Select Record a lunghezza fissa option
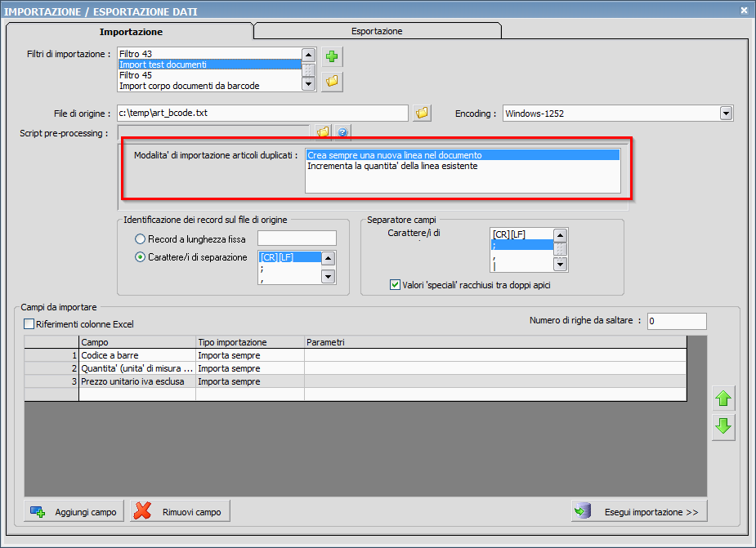This screenshot has width=756, height=548. pos(140,239)
